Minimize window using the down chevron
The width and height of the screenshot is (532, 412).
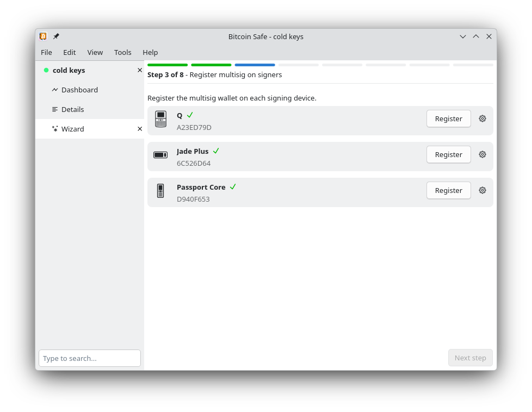463,36
